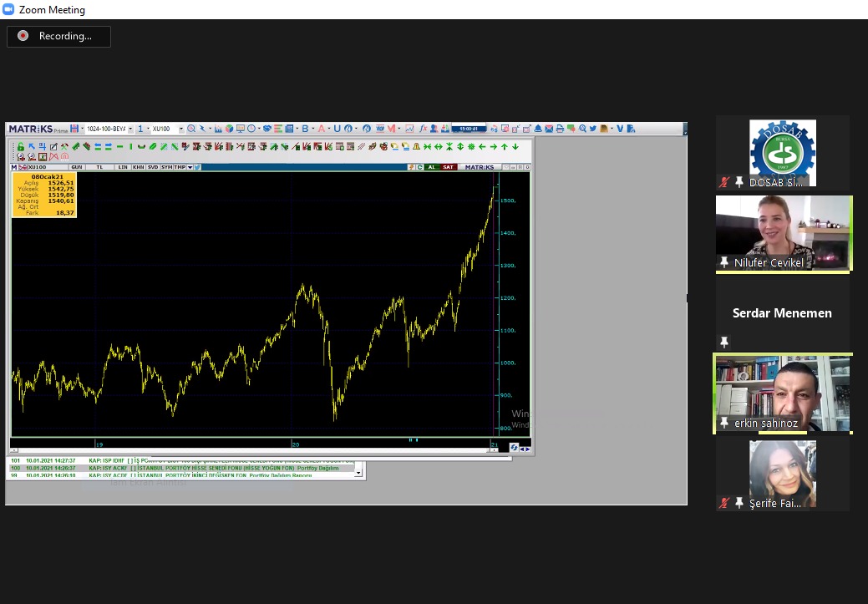This screenshot has width=868, height=604.
Task: Click the chart refresh icon at bottom right
Action: tap(514, 447)
